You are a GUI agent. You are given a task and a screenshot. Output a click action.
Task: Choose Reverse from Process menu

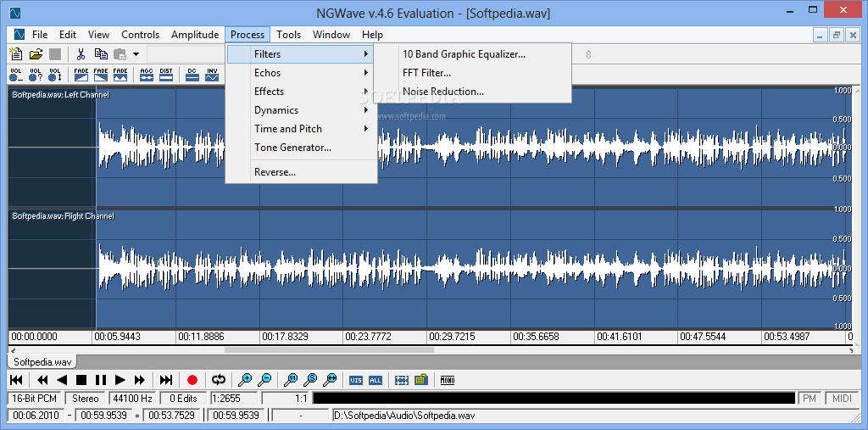point(301,172)
